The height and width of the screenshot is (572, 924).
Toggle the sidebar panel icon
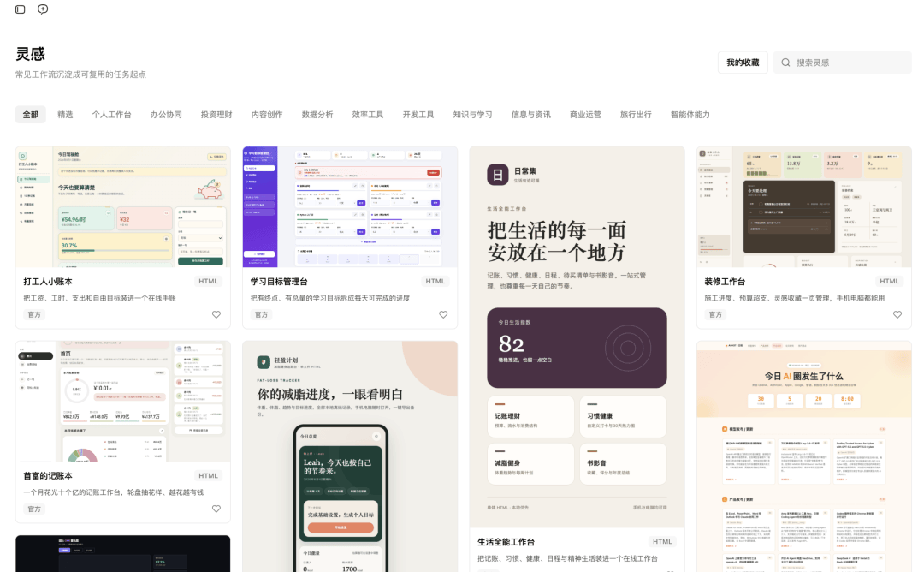click(x=20, y=9)
